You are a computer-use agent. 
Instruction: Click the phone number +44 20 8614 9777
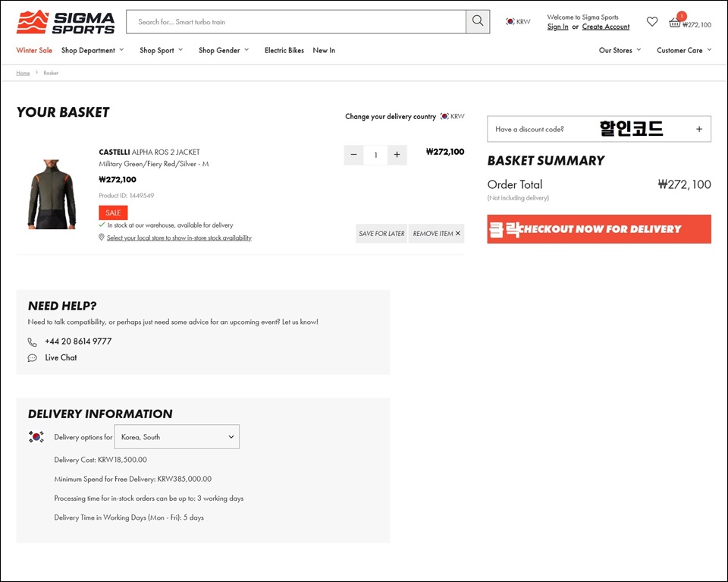tap(78, 341)
